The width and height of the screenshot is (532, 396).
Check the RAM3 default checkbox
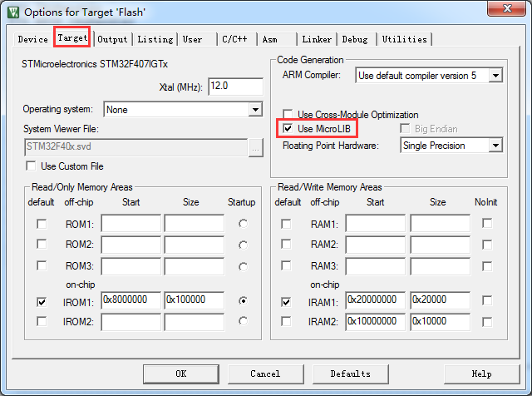pyautogui.click(x=286, y=265)
